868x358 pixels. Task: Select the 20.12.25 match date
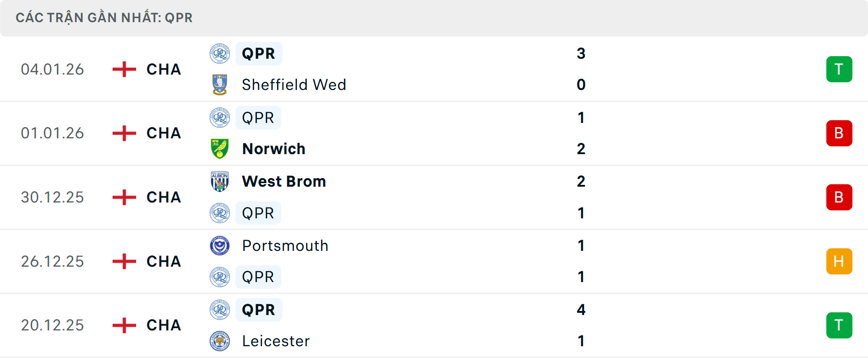(x=52, y=325)
